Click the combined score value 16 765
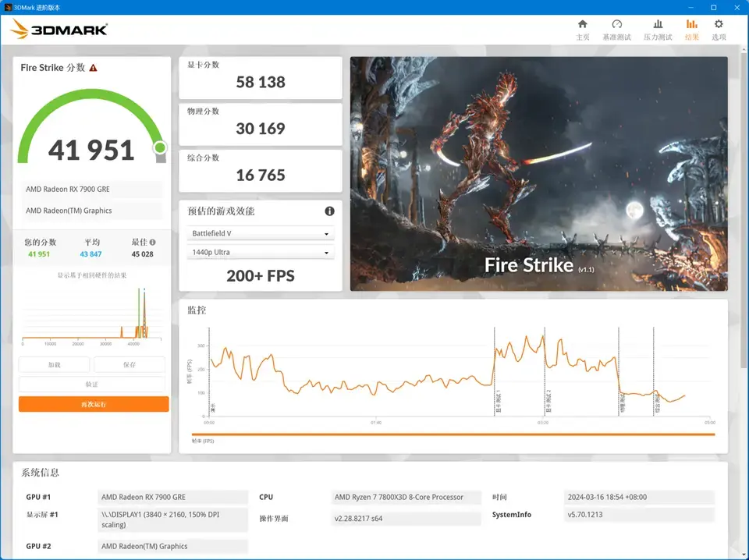Viewport: 749px width, 560px height. 261,175
